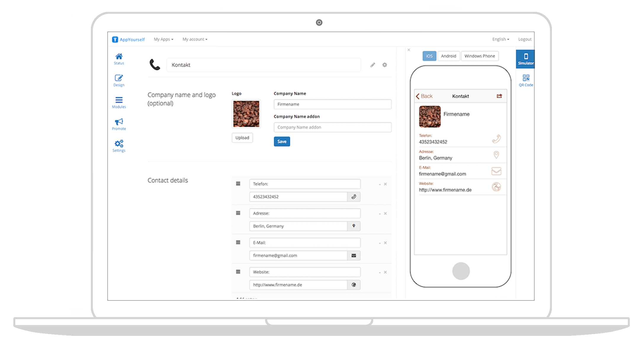Tap 'firmename@gmail.com' in phone preview

pyautogui.click(x=442, y=174)
